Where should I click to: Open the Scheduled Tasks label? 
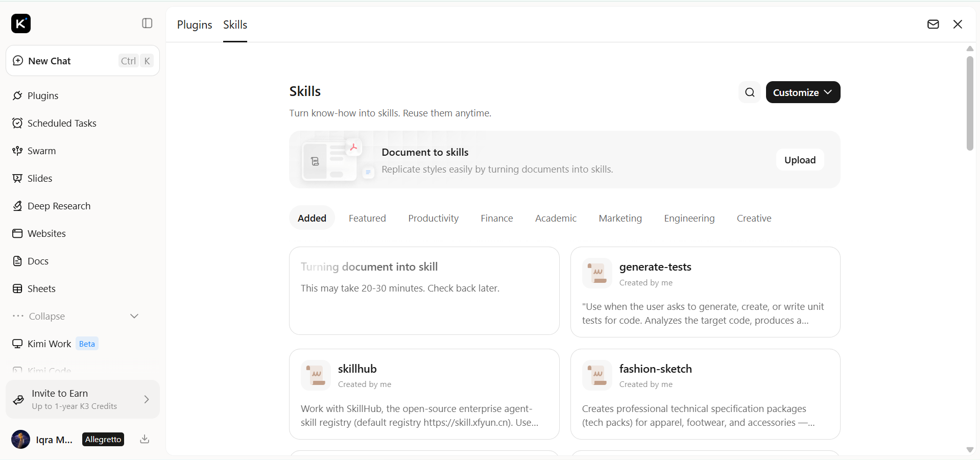tap(62, 123)
